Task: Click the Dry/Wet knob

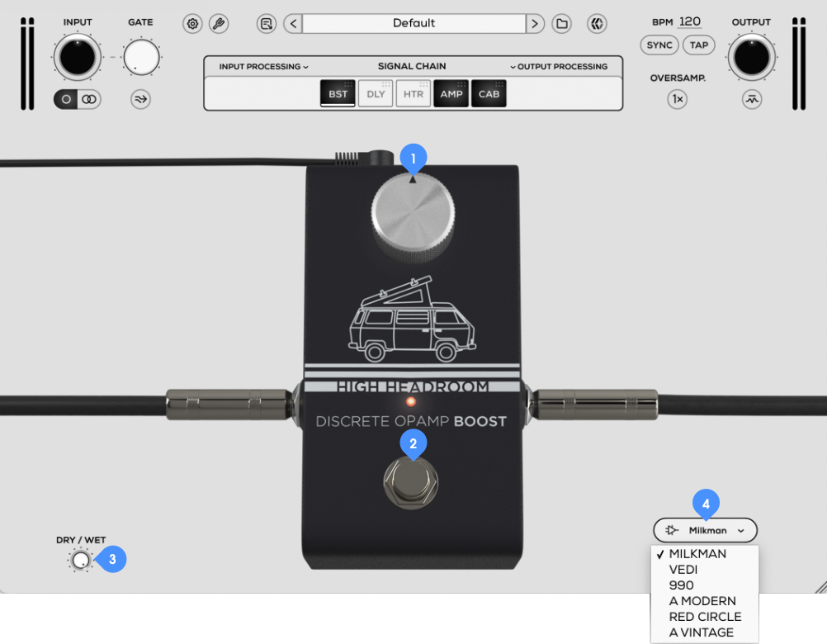Action: tap(80, 561)
